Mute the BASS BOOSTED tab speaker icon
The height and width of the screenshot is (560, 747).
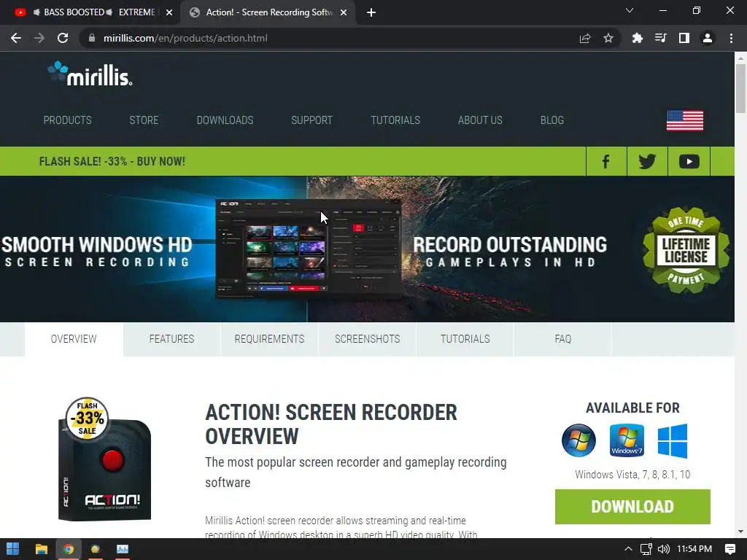36,12
